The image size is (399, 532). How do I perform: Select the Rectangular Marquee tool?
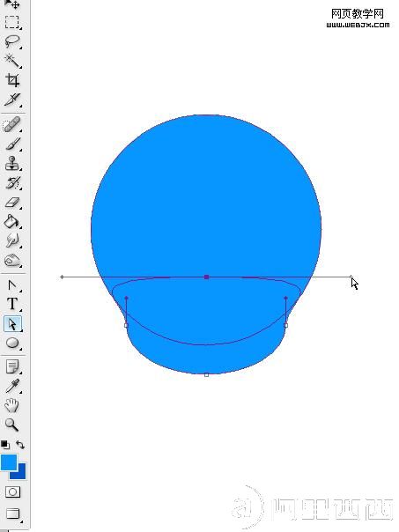pyautogui.click(x=12, y=22)
